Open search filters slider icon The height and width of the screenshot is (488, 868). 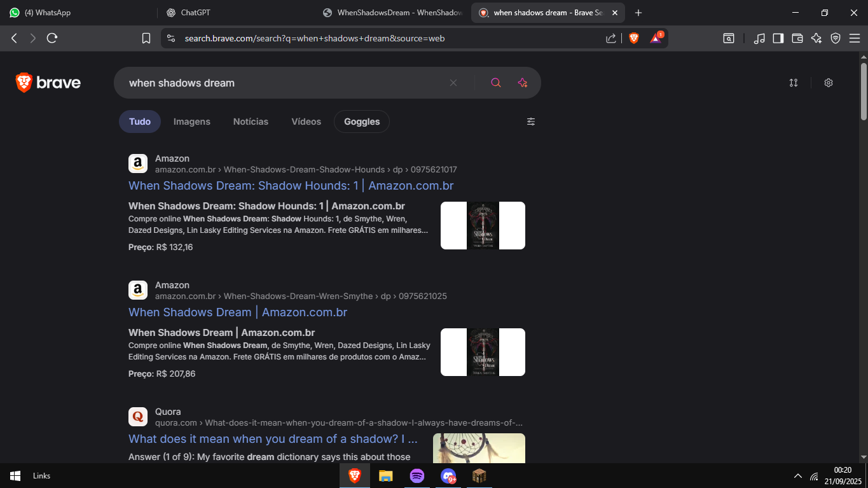pyautogui.click(x=531, y=122)
